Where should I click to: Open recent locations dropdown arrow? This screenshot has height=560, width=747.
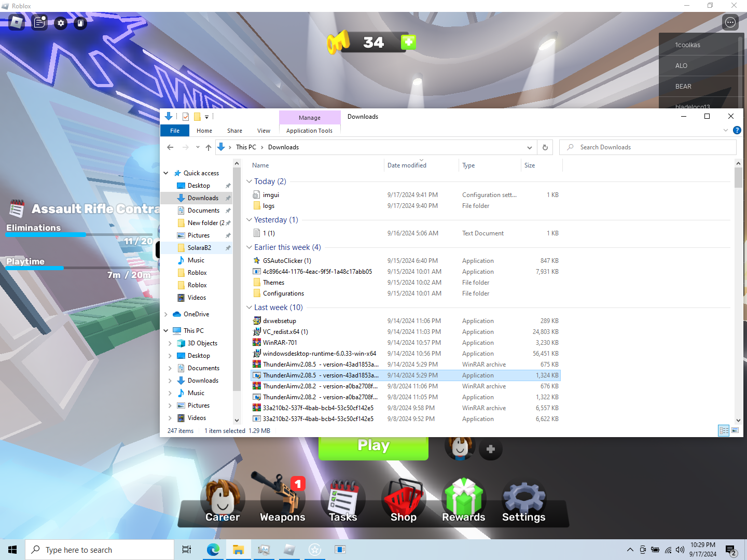coord(198,147)
